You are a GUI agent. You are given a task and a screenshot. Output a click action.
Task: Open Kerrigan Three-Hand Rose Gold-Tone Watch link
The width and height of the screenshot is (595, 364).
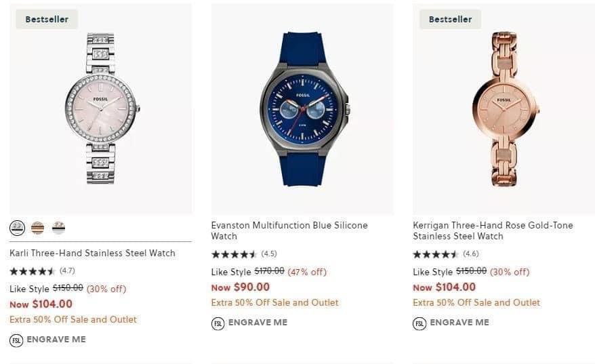coord(493,230)
